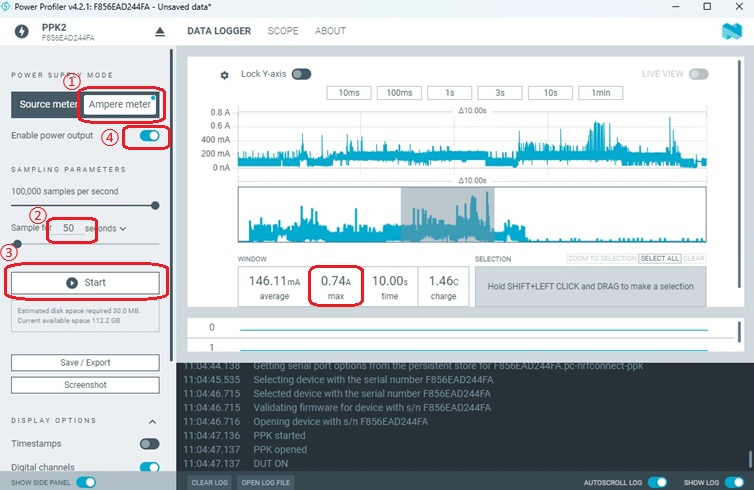
Task: Click the main current chart plot
Action: (472, 140)
